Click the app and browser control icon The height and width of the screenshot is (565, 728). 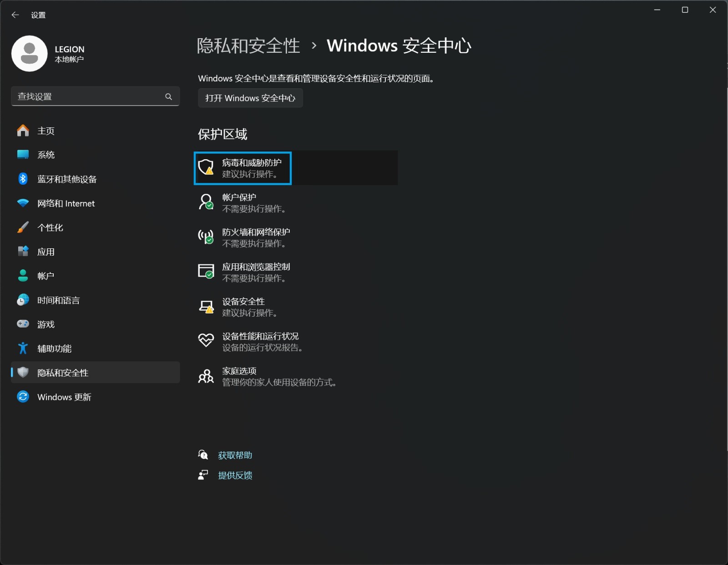pyautogui.click(x=206, y=272)
